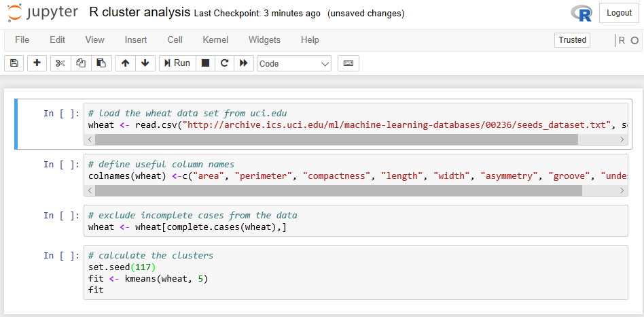
Task: Move selected cell down arrow
Action: pos(145,63)
